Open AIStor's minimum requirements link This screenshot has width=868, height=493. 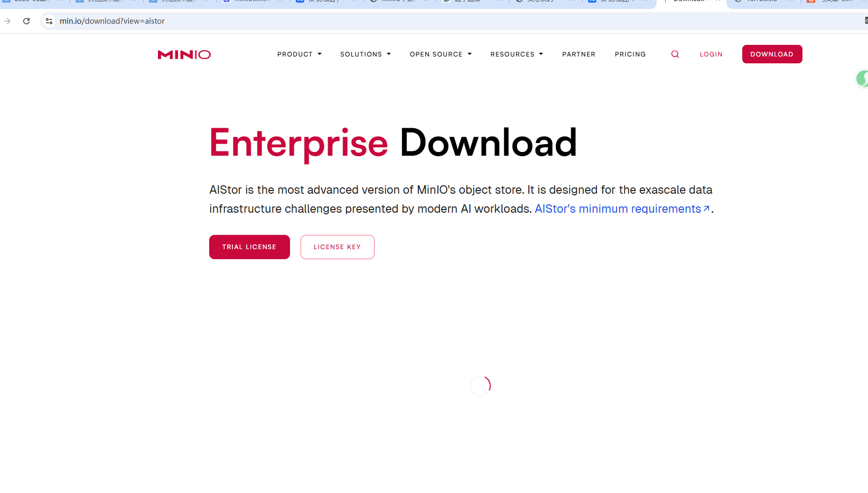click(x=622, y=209)
